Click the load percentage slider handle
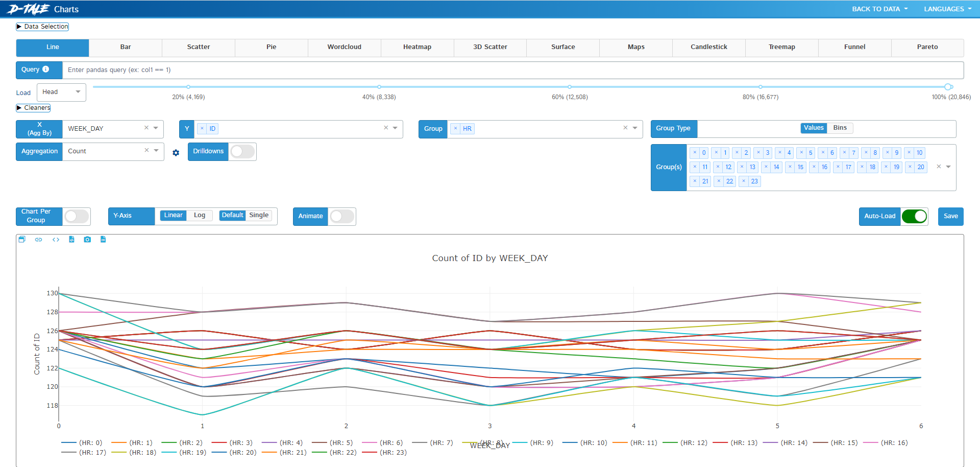The image size is (980, 467). click(x=948, y=87)
